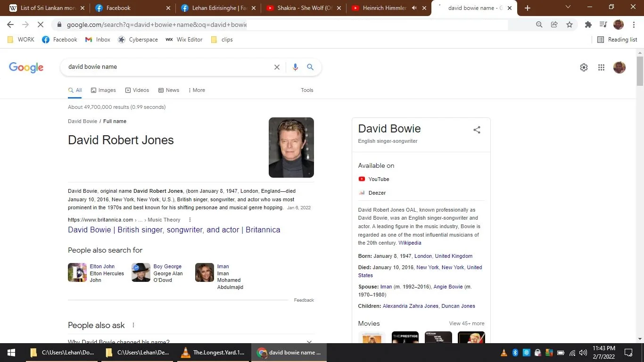Share this page from the address bar
Viewport: 644px width, 362px height.
pyautogui.click(x=554, y=25)
